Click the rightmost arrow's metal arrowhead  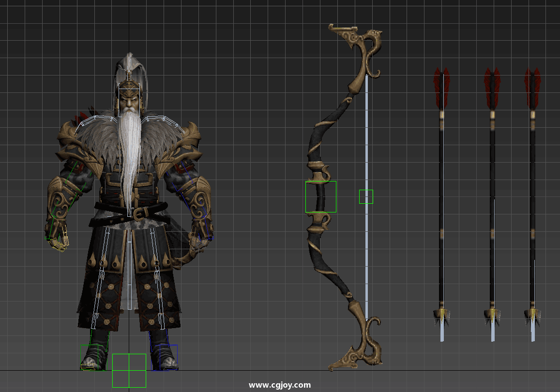coord(532,318)
